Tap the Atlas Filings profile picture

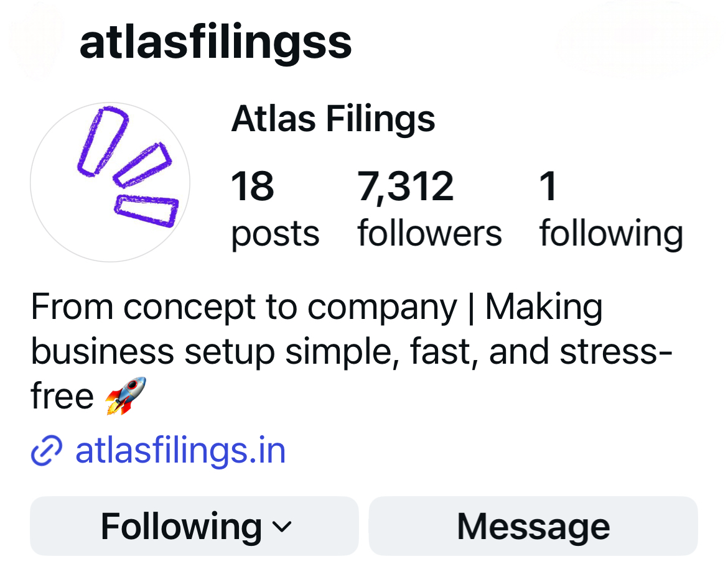pyautogui.click(x=110, y=182)
